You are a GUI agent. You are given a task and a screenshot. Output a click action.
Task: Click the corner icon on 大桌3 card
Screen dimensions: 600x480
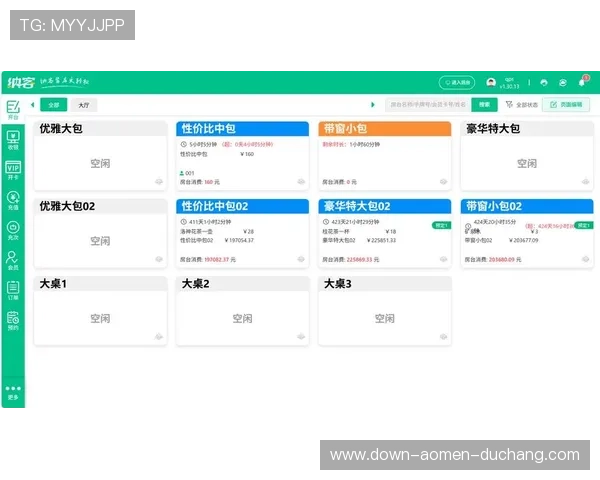click(443, 336)
